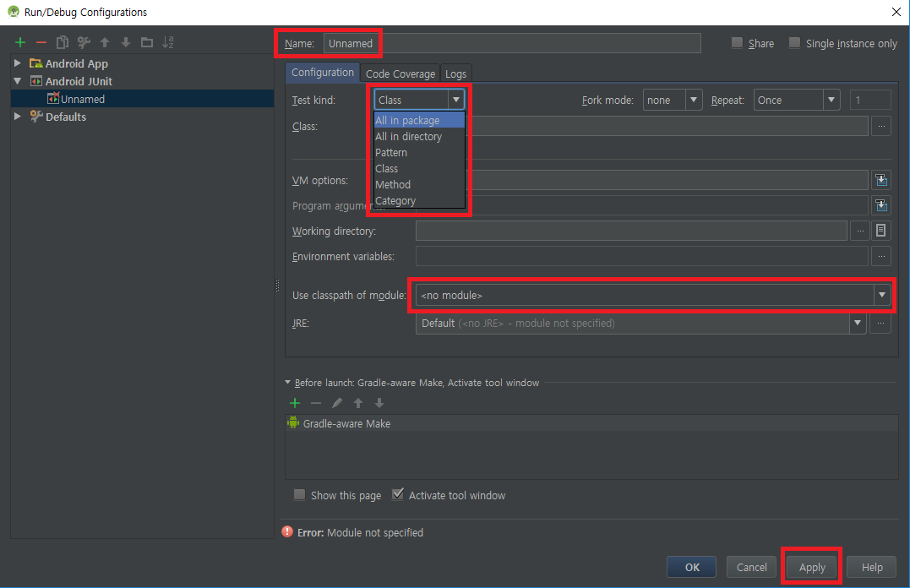The height and width of the screenshot is (588, 910).
Task: Select the Gradle-aware Make row
Action: 592,423
